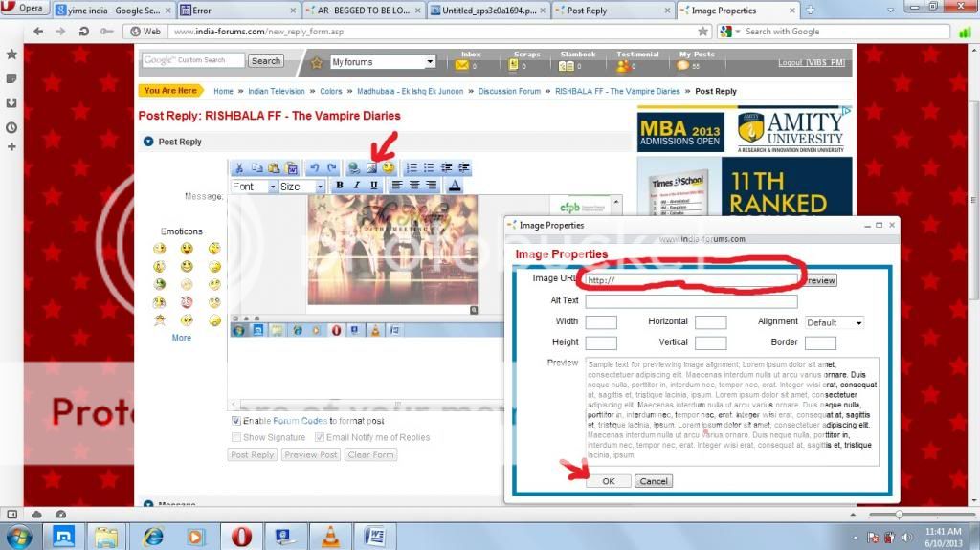980x550 pixels.
Task: Click the Image URL input field
Action: click(x=691, y=280)
